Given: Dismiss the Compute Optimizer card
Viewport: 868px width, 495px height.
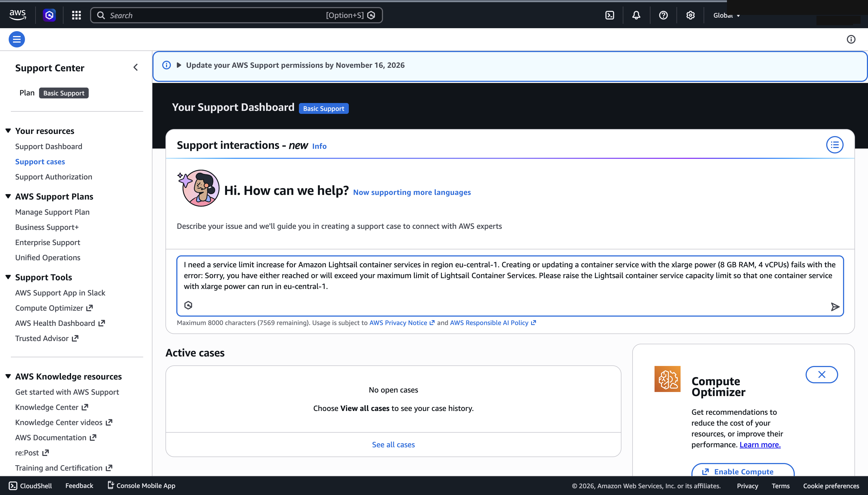Looking at the screenshot, I should 821,374.
